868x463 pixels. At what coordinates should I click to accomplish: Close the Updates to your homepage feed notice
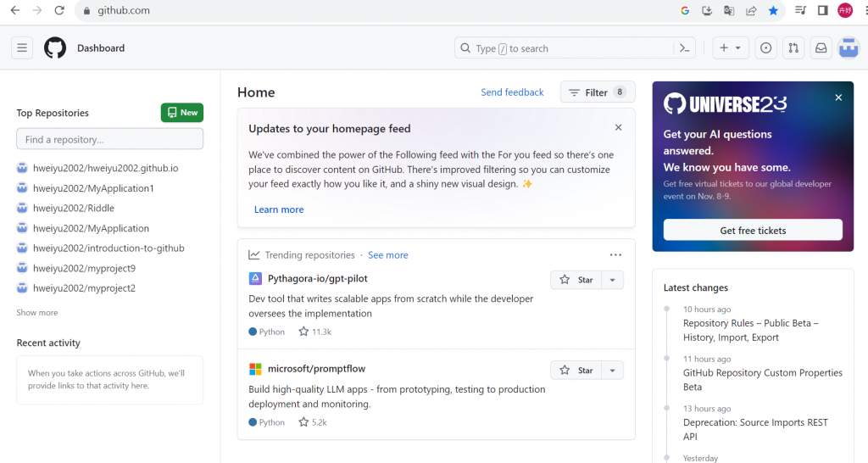pos(618,127)
